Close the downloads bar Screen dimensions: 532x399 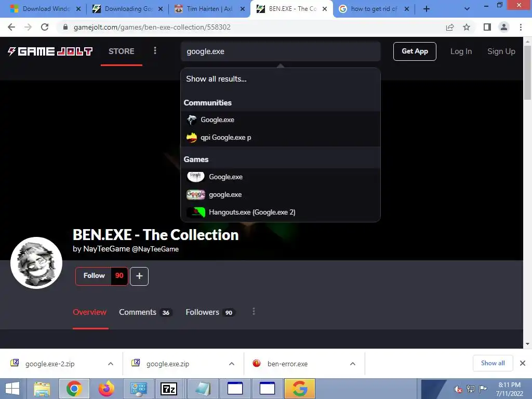tap(523, 363)
